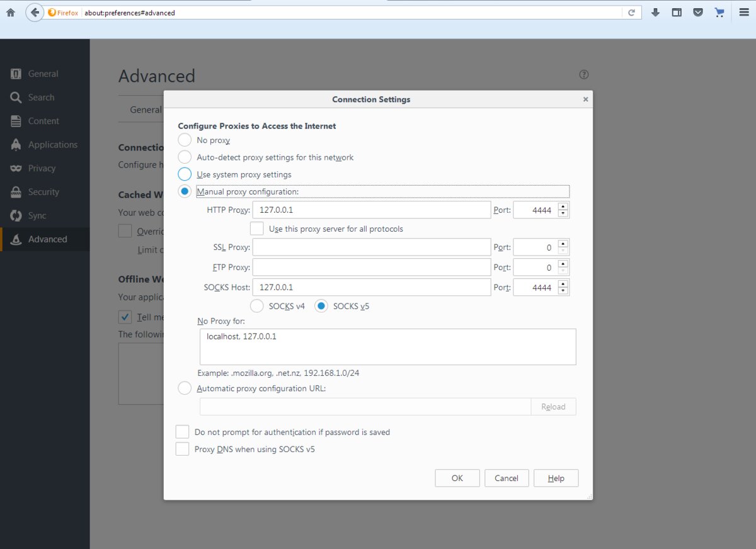756x549 pixels.
Task: Enable Proxy DNS when using SOCKS v5
Action: 182,449
